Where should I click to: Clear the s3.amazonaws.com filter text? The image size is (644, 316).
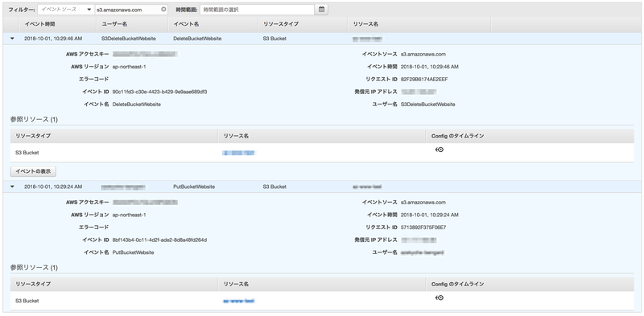pos(163,10)
